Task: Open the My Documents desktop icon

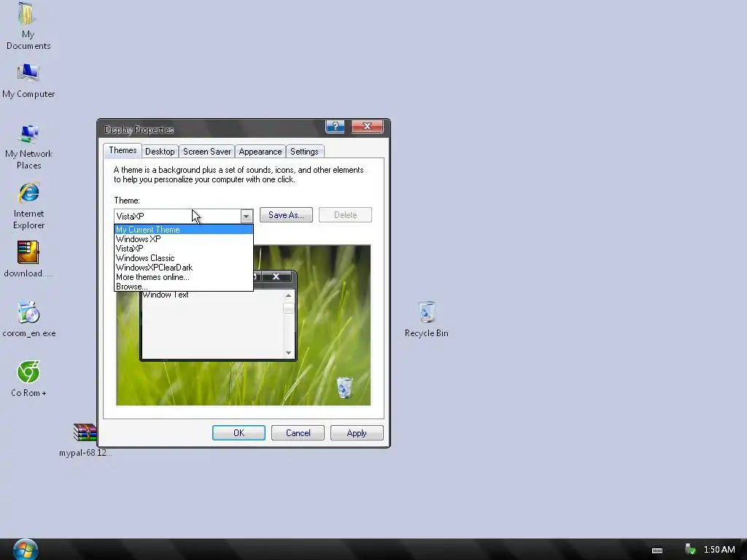Action: 28,26
